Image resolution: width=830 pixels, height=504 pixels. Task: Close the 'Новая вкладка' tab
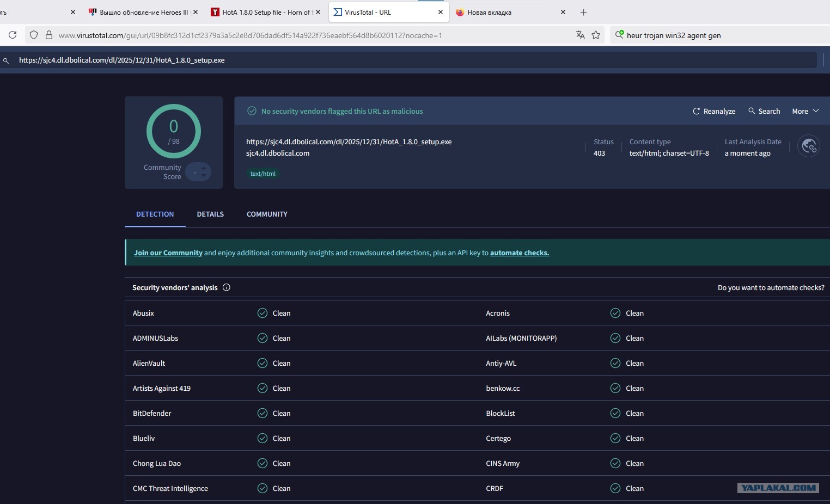click(563, 12)
